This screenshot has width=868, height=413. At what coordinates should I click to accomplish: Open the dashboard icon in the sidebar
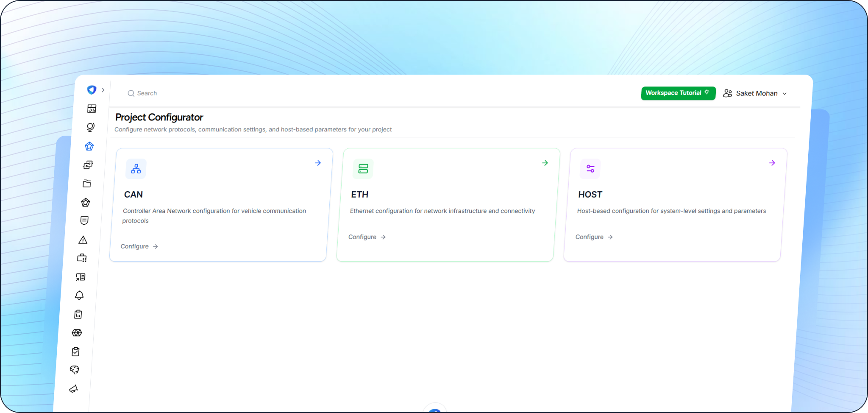click(x=92, y=109)
